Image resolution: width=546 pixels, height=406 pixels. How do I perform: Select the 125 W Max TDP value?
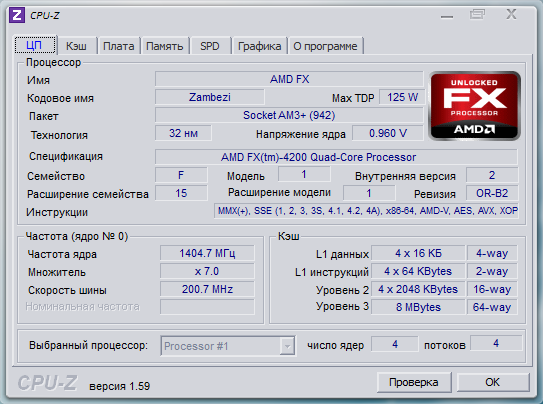(402, 97)
